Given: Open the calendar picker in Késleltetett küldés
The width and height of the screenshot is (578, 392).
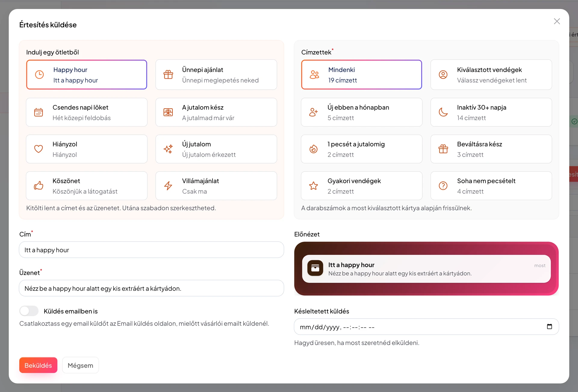Looking at the screenshot, I should click(x=549, y=327).
